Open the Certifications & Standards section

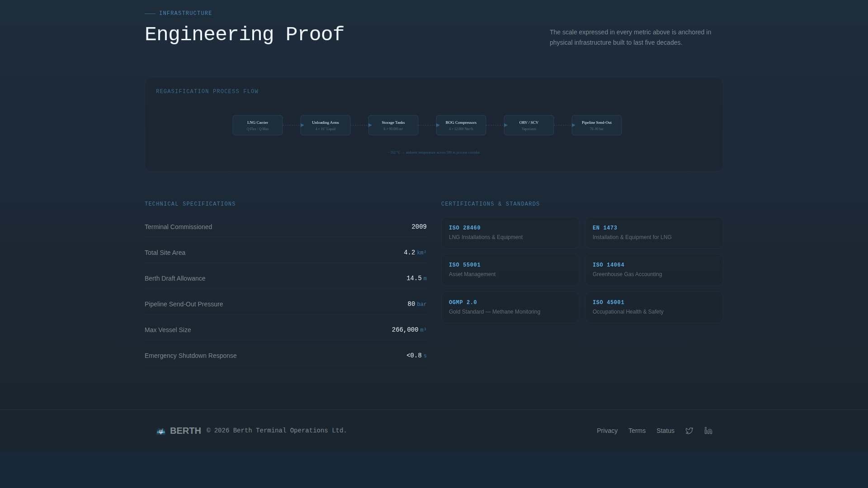tap(490, 204)
